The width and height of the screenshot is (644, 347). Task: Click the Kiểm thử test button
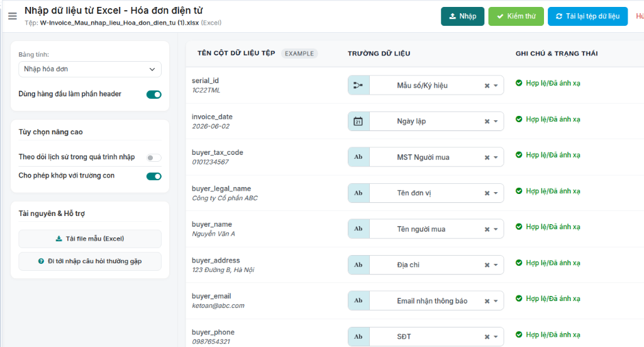point(516,16)
